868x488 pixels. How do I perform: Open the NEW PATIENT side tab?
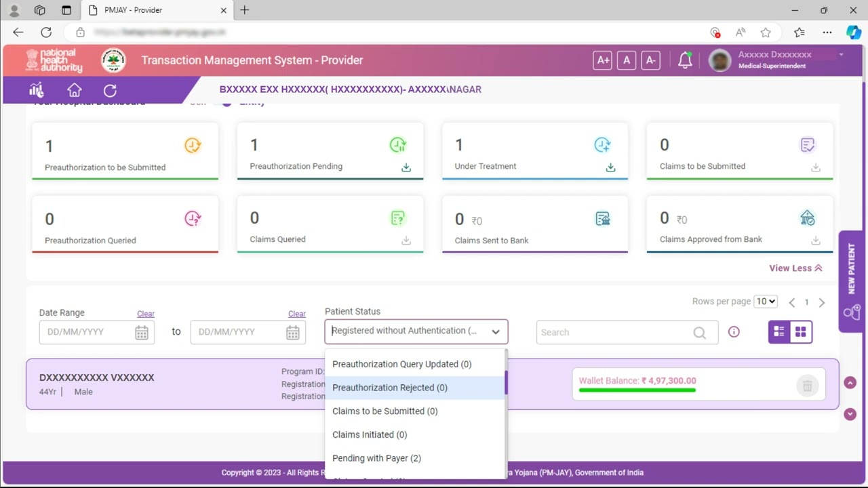tap(852, 281)
